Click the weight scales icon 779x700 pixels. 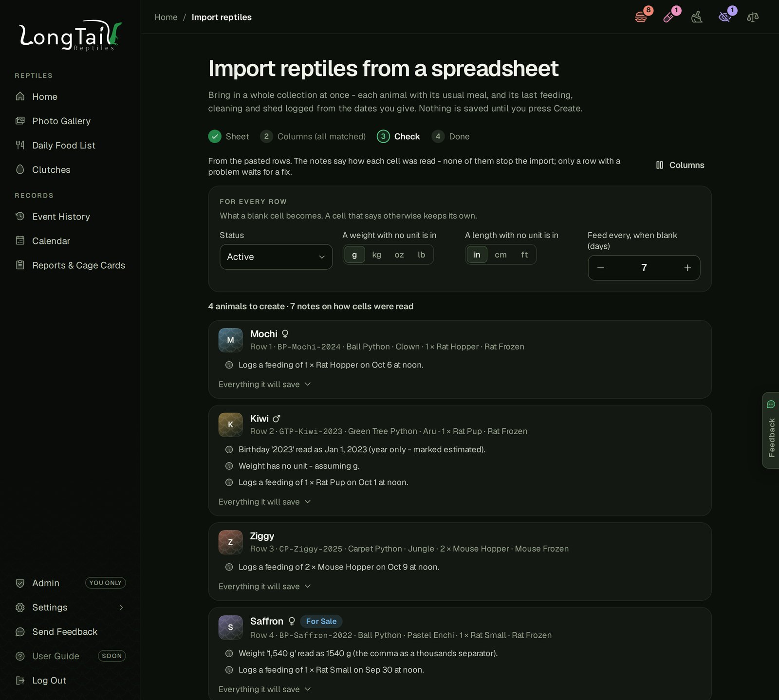click(753, 17)
